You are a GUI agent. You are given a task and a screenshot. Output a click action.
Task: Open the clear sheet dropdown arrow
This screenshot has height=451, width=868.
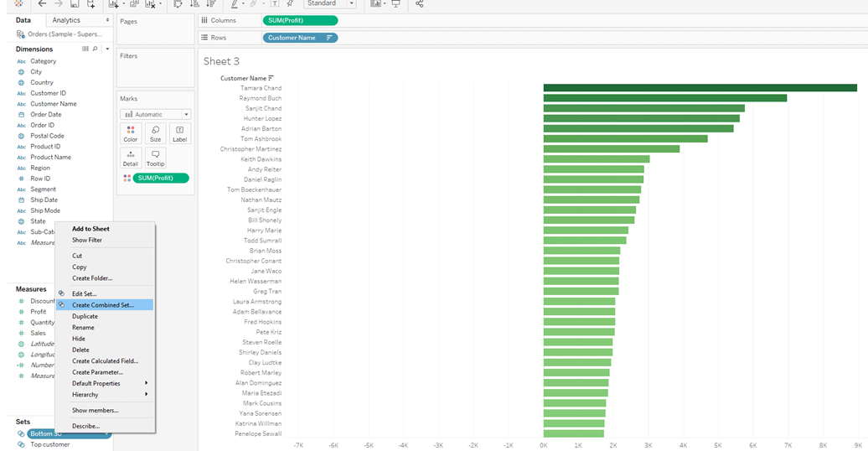(160, 3)
